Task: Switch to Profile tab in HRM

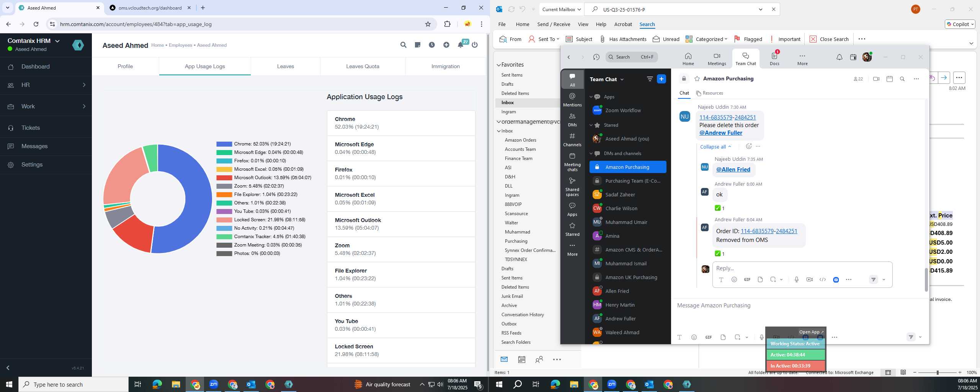Action: pyautogui.click(x=125, y=66)
